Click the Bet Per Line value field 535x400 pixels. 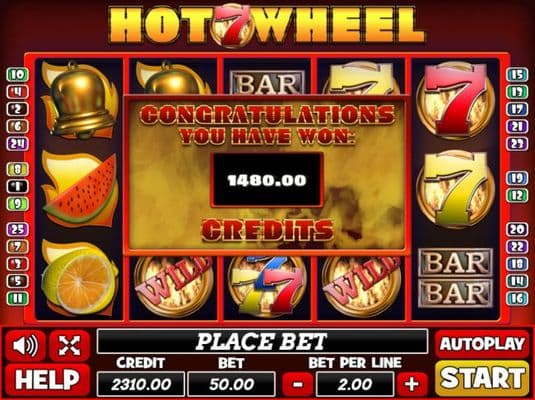click(x=355, y=384)
